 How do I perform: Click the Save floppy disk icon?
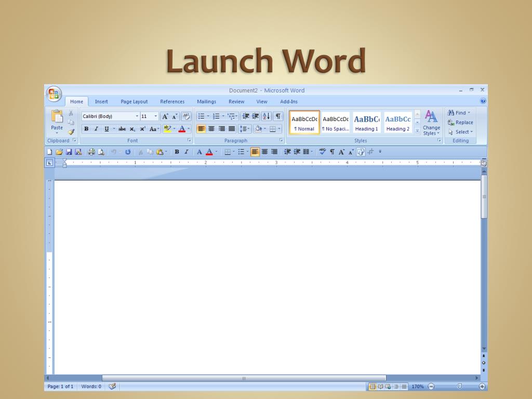click(x=69, y=152)
